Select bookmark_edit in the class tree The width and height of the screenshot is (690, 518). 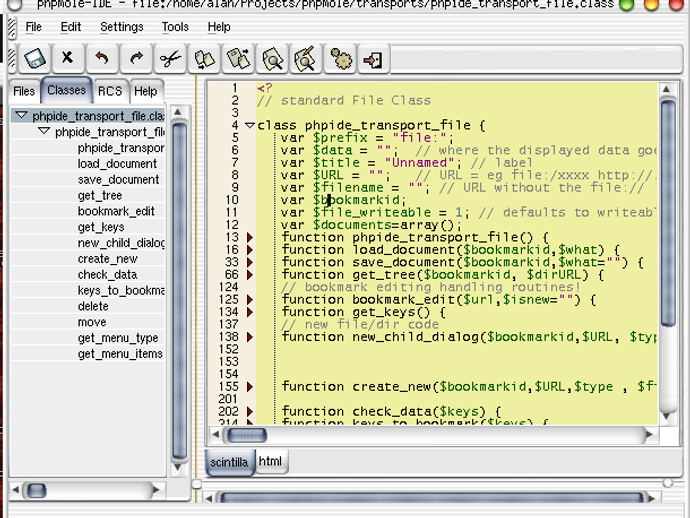(x=116, y=211)
